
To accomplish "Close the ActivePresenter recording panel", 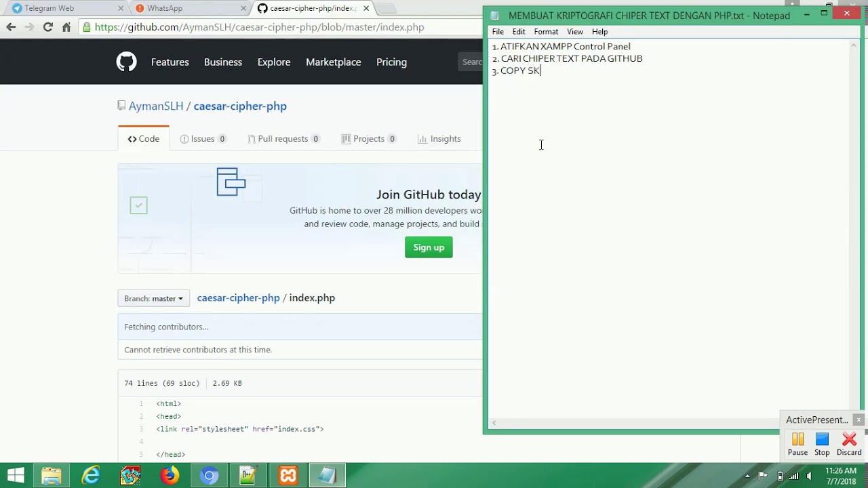I will click(859, 420).
